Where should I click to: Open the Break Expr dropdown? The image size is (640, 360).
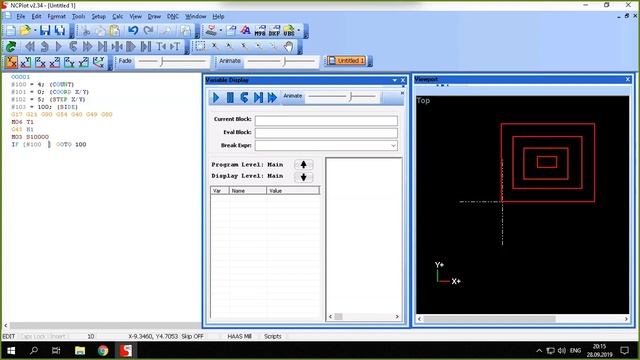393,146
